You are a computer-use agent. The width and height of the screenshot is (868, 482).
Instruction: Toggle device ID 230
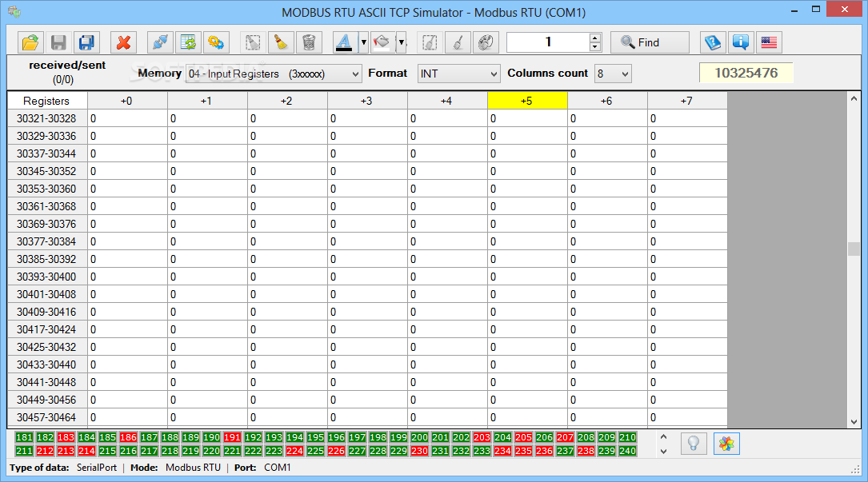click(x=420, y=451)
